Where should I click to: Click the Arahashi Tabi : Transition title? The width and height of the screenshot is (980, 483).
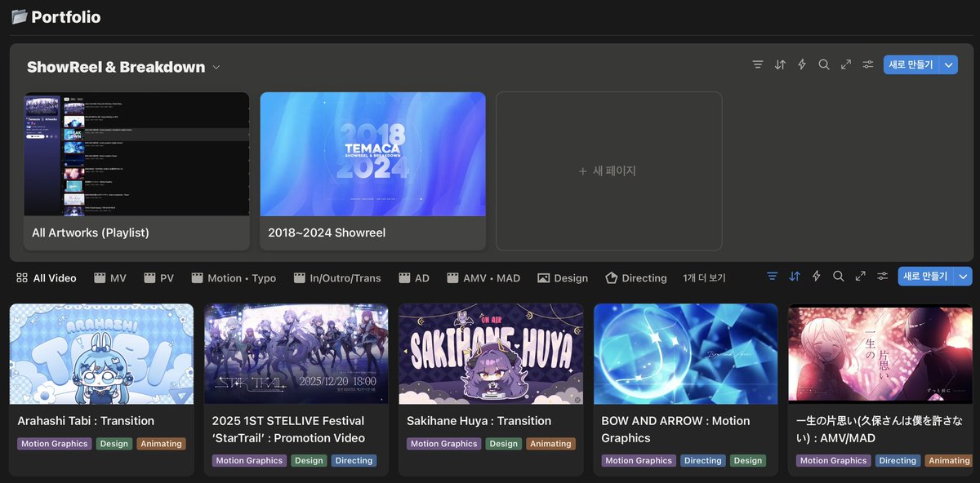(86, 421)
